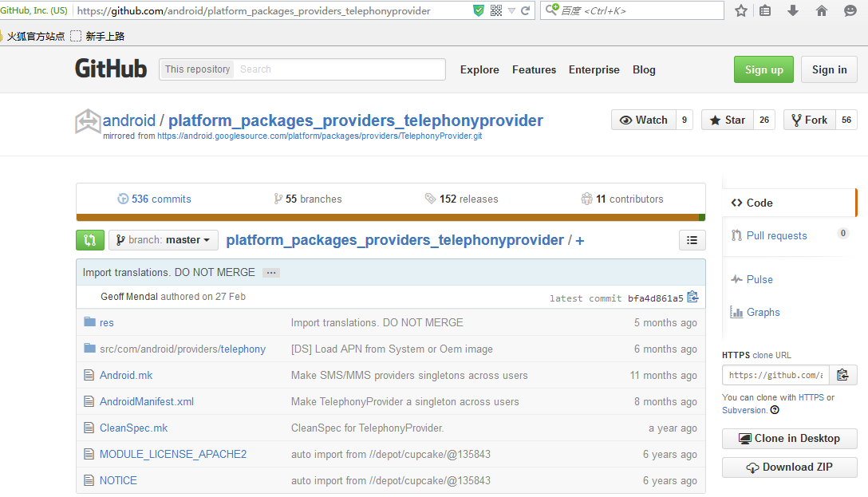Image resolution: width=868 pixels, height=497 pixels.
Task: Click the repository search input field
Action: pos(339,69)
